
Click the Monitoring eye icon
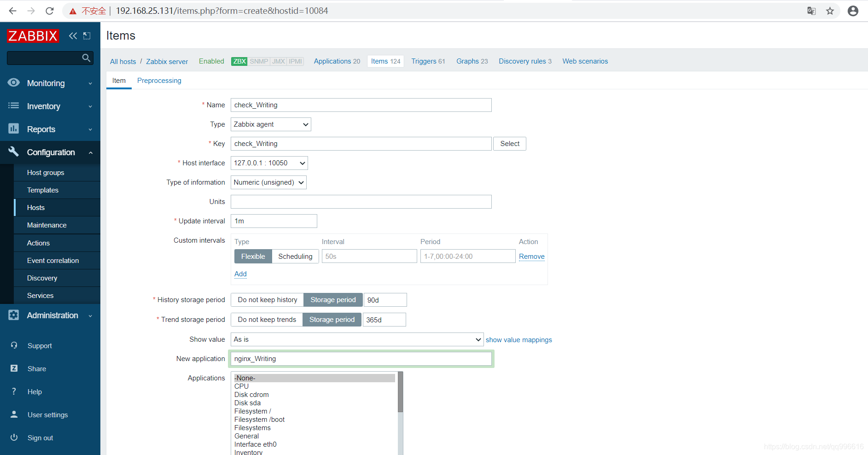point(14,83)
